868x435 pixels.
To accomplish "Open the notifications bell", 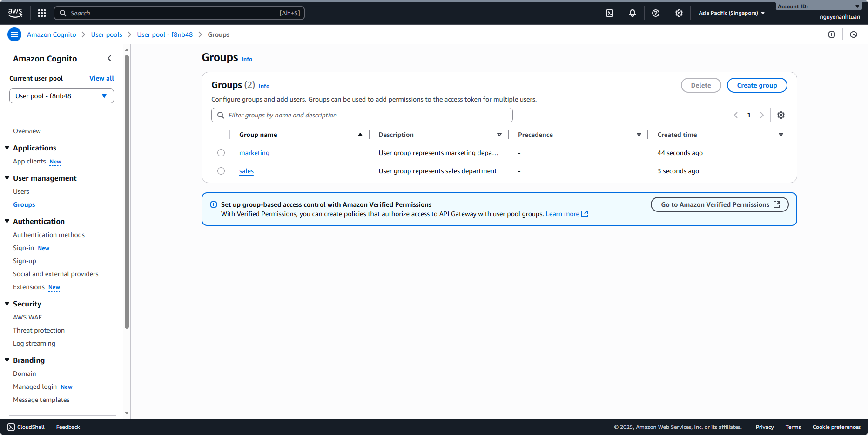I will click(x=632, y=13).
